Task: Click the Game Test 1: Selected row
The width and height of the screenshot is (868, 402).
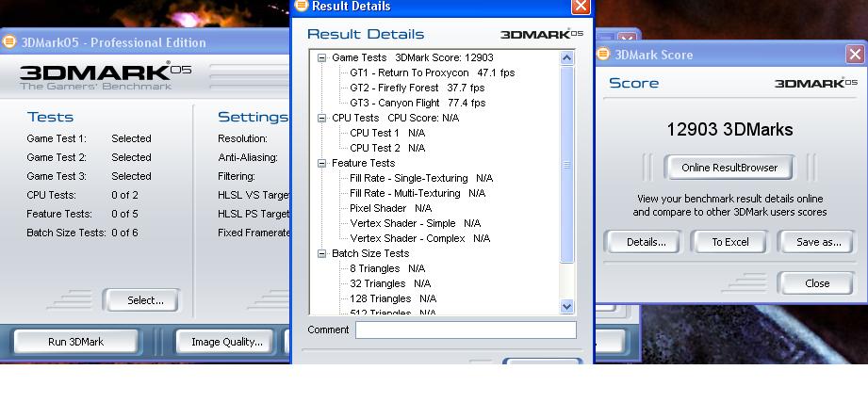Action: click(x=89, y=138)
